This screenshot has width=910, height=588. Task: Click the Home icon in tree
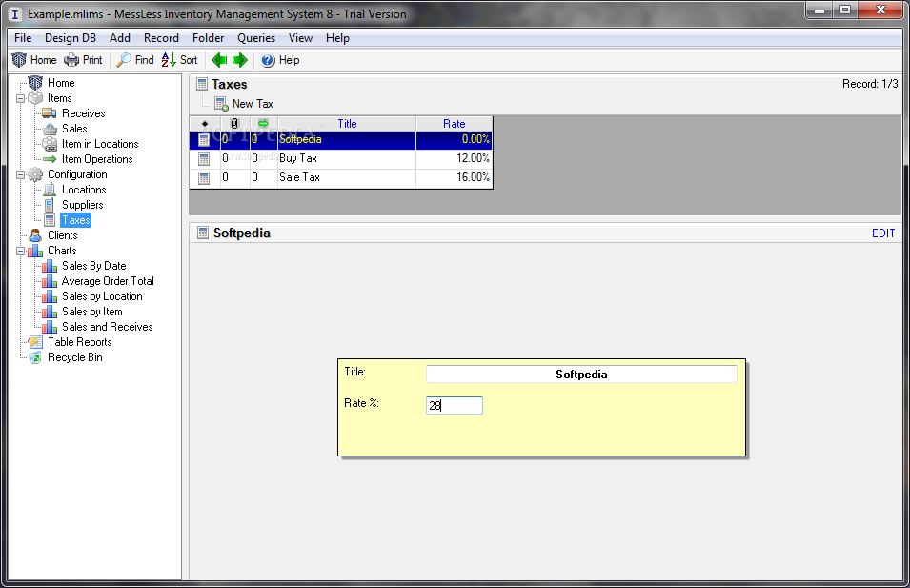[x=35, y=82]
